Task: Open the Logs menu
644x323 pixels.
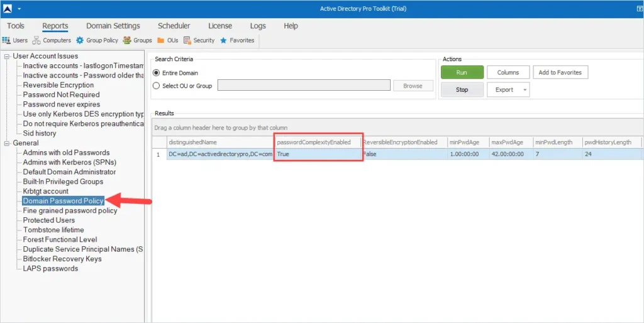Action: [x=258, y=26]
